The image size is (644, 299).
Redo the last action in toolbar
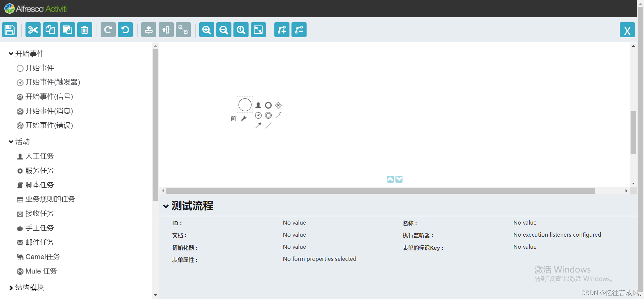pyautogui.click(x=108, y=30)
